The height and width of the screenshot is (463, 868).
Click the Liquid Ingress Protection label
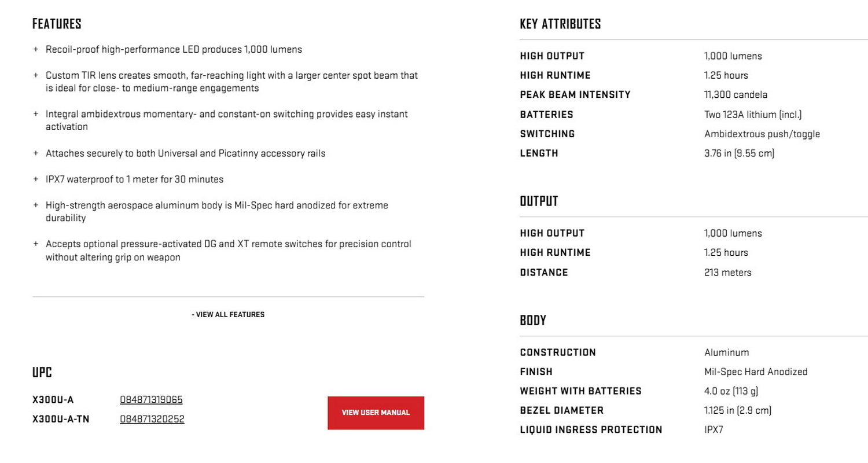click(x=591, y=430)
